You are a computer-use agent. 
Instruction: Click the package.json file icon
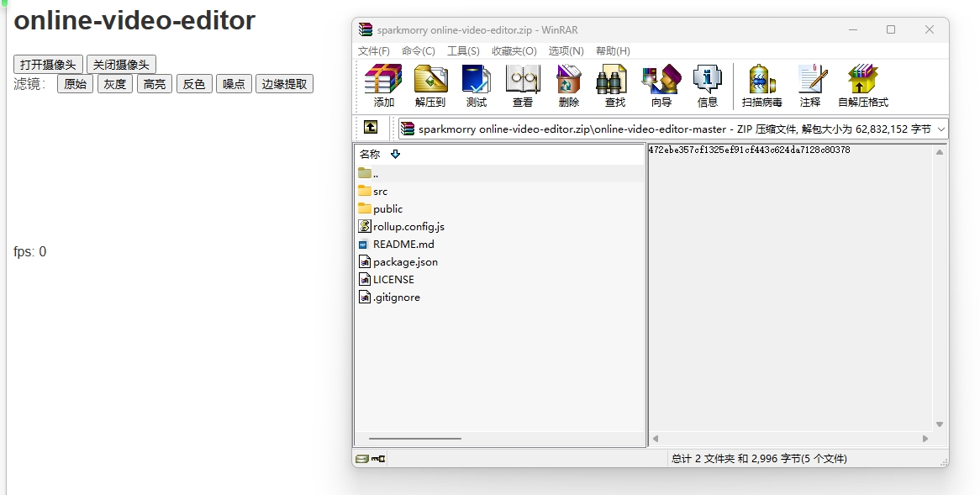[365, 261]
